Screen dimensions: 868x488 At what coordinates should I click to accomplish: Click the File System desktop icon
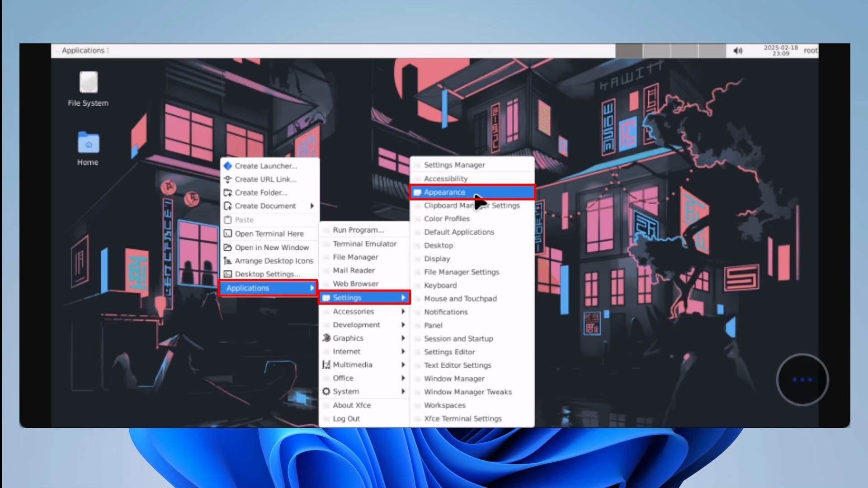(88, 83)
